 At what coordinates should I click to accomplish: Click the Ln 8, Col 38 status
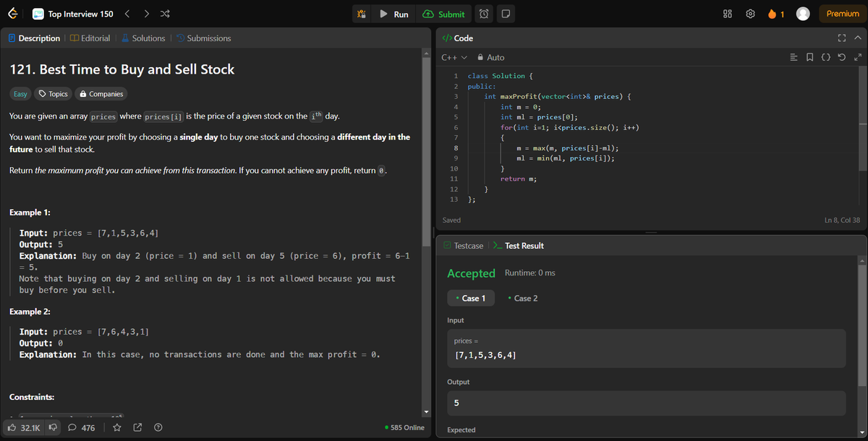coord(842,220)
